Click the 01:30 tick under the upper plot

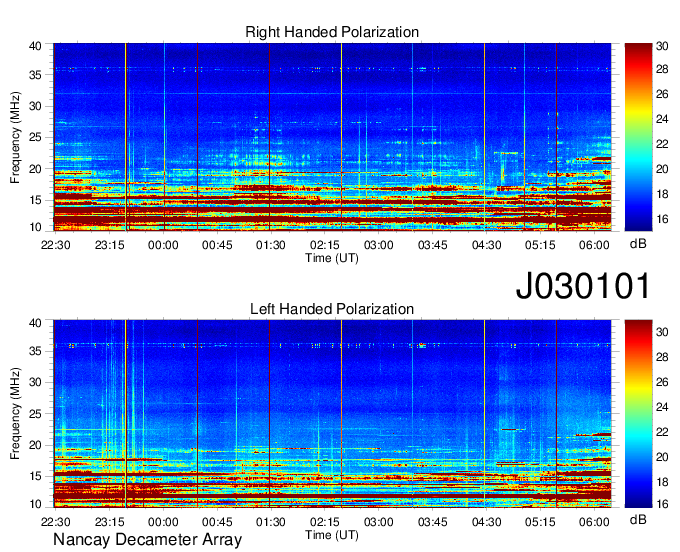click(271, 245)
